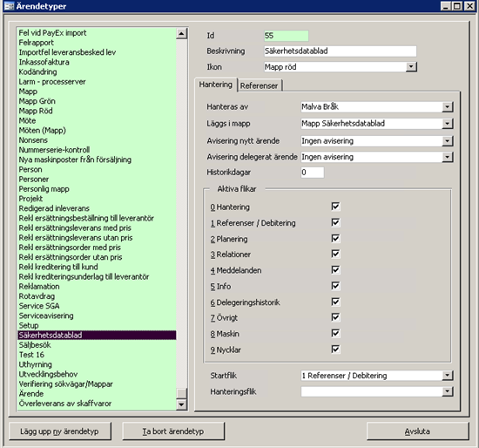Viewport: 479px width, 448px height.
Task: Click the list scrollbar thumb
Action: 181,394
